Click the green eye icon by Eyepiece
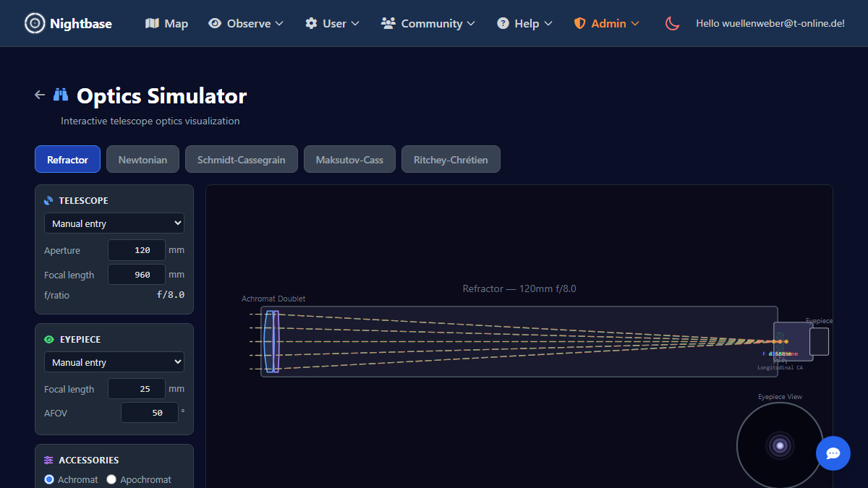The height and width of the screenshot is (488, 868). click(48, 340)
